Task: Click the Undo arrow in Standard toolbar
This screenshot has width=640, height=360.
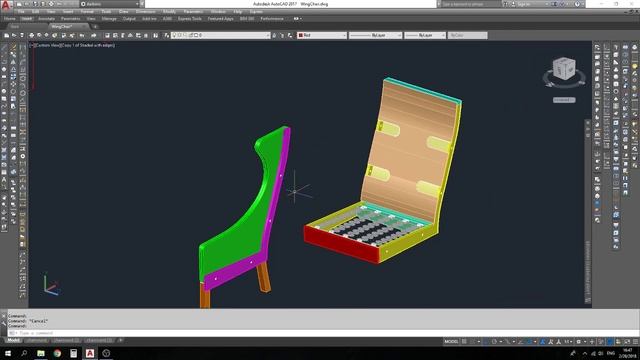Action: point(82,36)
